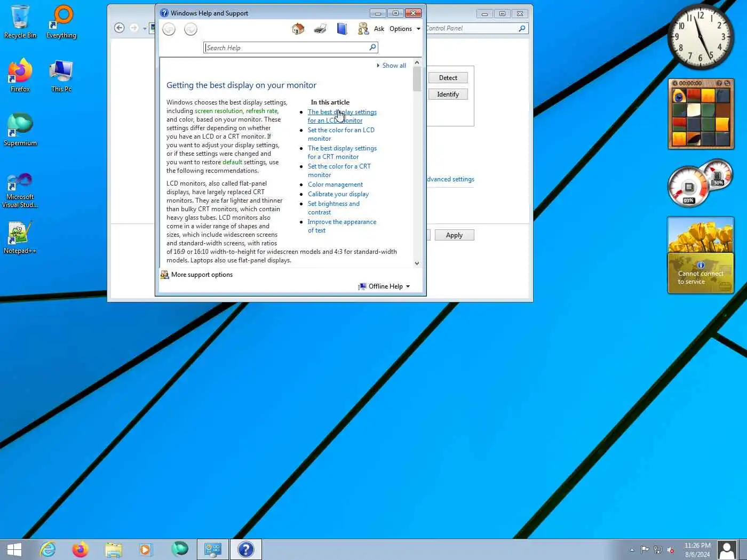Click the CPU meter gadget

pos(701,183)
